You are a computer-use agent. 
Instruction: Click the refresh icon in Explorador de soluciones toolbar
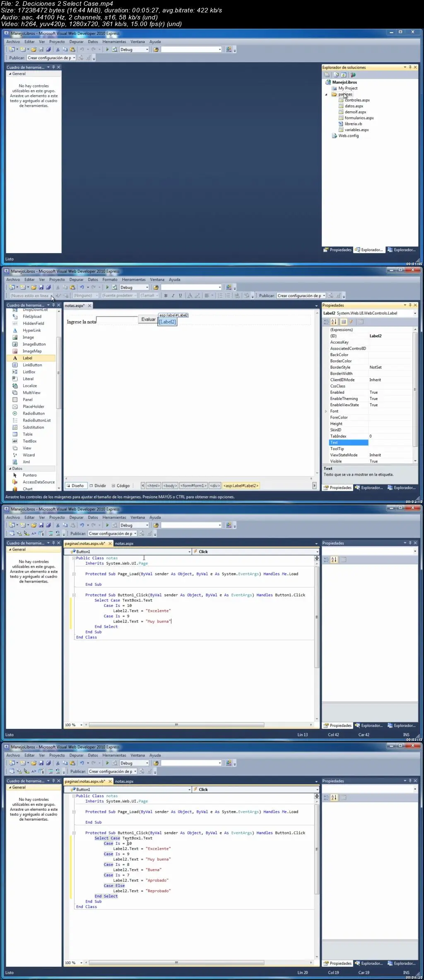[x=344, y=75]
